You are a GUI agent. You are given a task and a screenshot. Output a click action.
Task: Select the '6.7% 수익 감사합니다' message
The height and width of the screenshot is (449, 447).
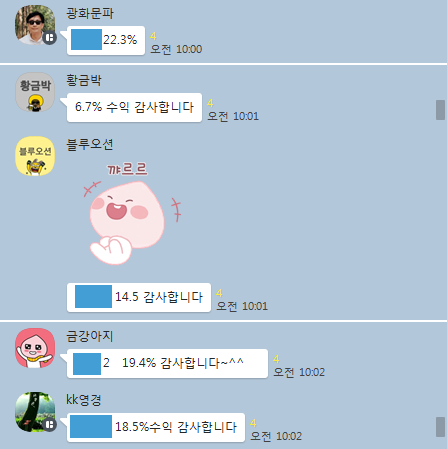click(134, 107)
